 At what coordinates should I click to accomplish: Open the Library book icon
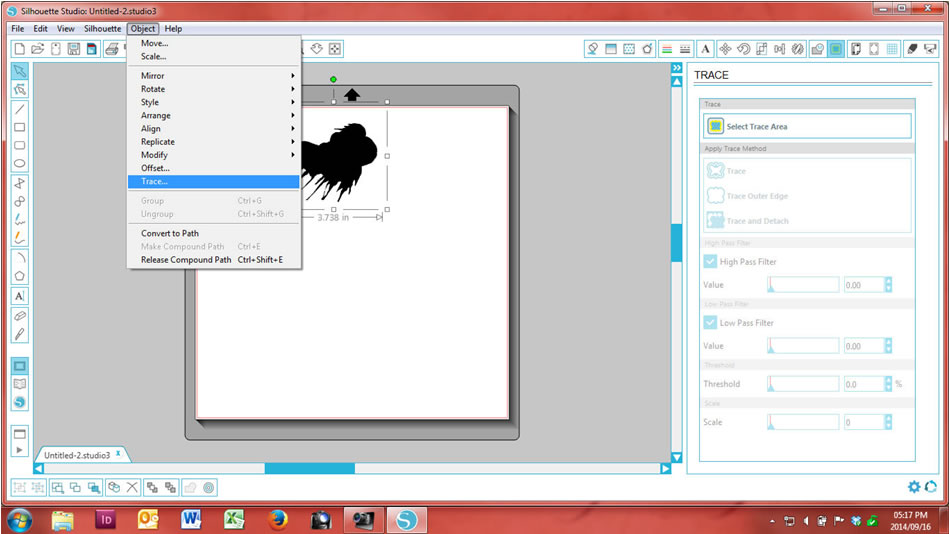pyautogui.click(x=19, y=384)
